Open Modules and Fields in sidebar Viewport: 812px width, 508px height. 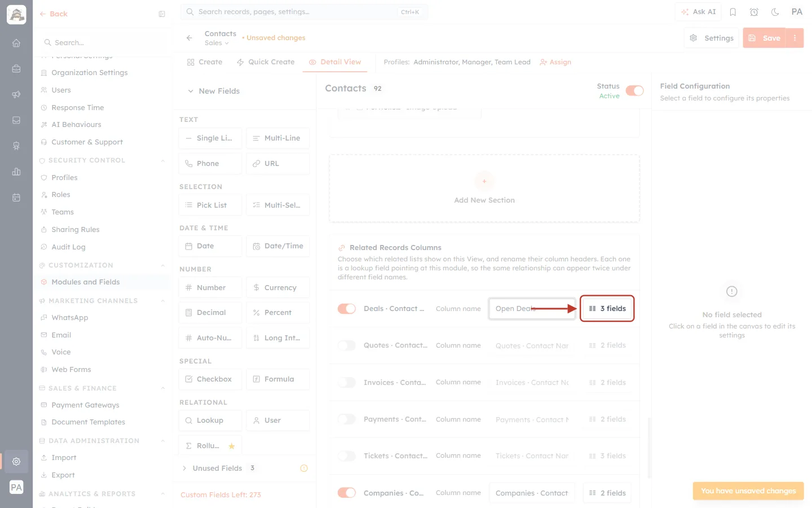(x=86, y=282)
